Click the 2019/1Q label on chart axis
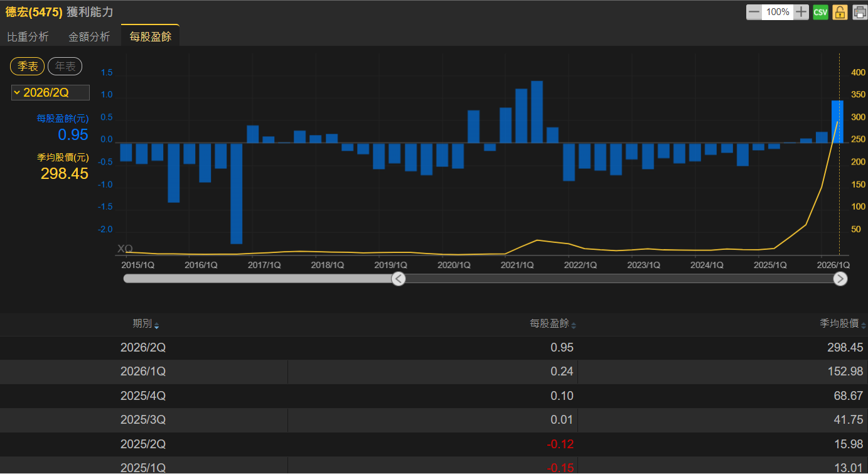Image resolution: width=868 pixels, height=474 pixels. 391,265
